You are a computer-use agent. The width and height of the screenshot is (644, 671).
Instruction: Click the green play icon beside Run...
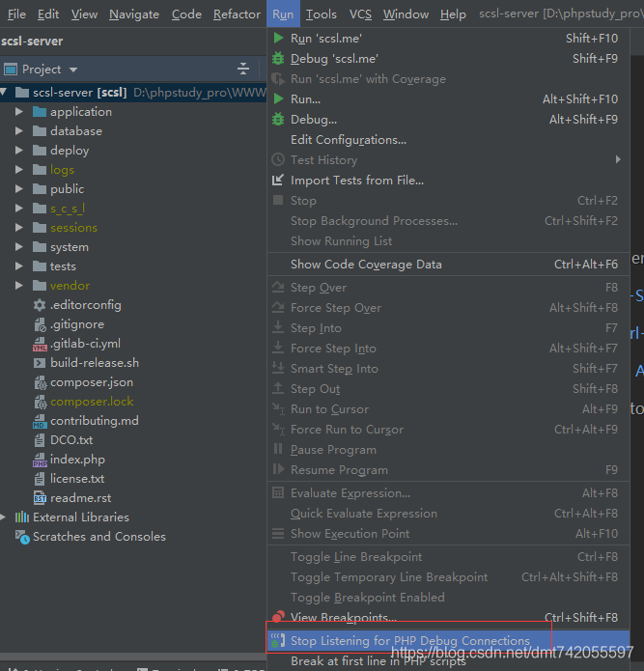278,98
